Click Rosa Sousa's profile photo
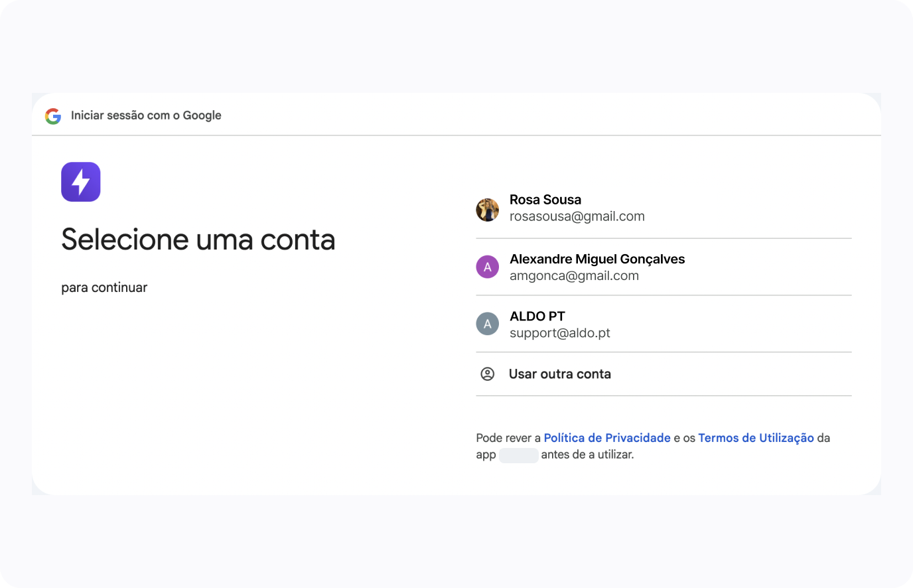 tap(488, 210)
